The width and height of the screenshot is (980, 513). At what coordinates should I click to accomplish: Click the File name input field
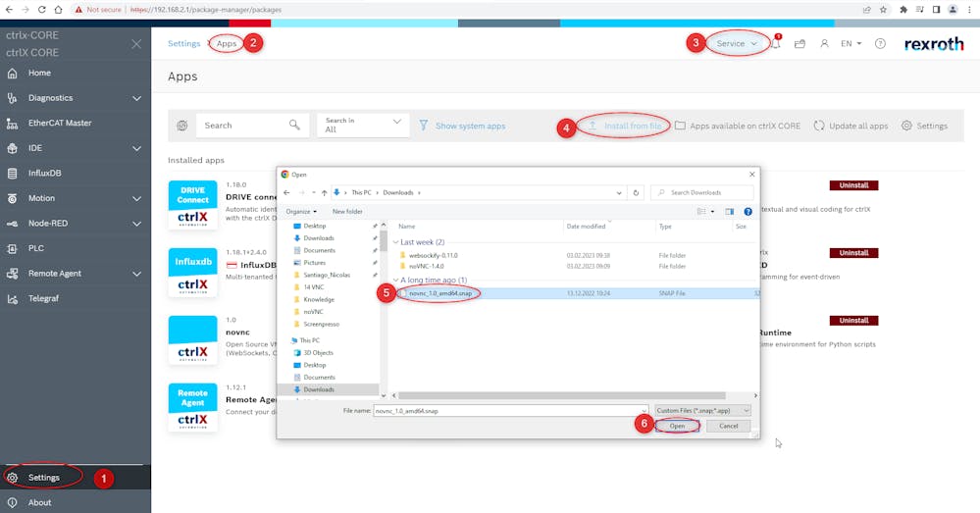511,411
